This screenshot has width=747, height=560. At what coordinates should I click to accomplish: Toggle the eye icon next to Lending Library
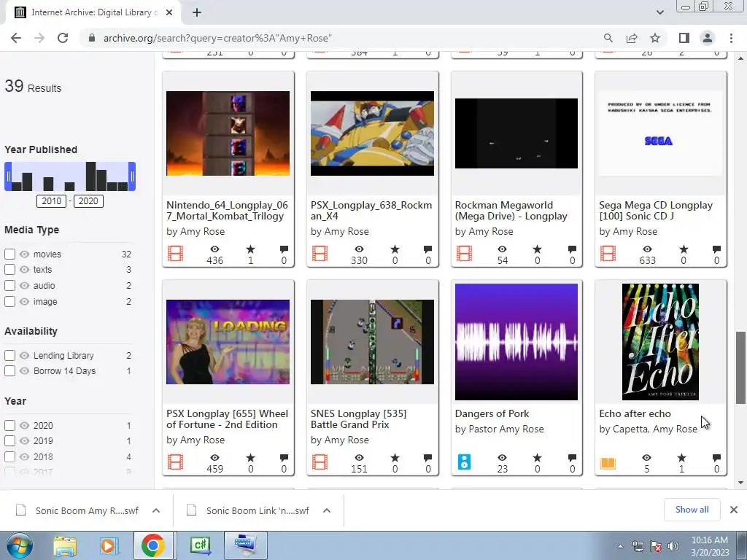pyautogui.click(x=24, y=356)
